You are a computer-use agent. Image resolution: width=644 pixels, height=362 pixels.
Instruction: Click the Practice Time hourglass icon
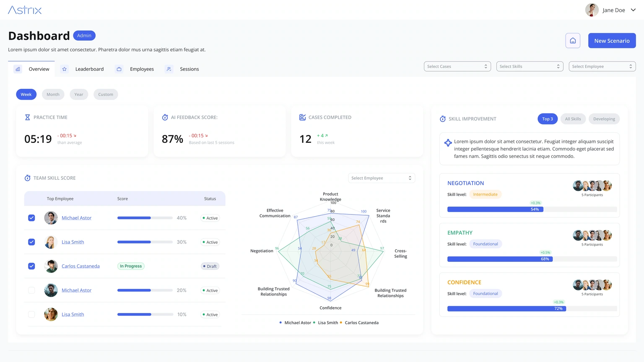tap(27, 117)
